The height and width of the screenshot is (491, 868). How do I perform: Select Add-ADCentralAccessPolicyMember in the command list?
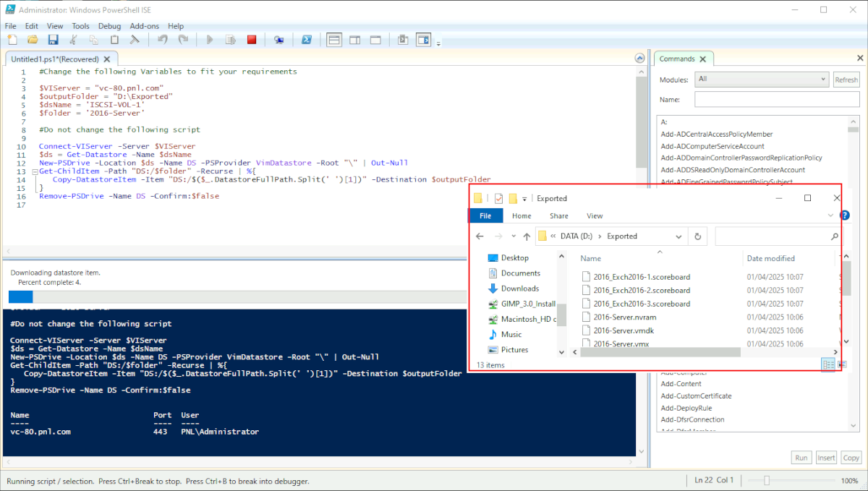point(717,134)
